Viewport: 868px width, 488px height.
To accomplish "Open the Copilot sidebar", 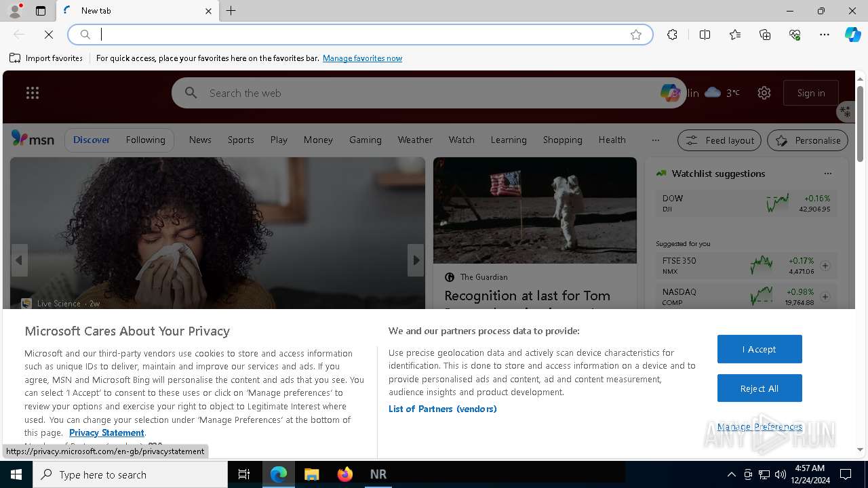I will [852, 35].
